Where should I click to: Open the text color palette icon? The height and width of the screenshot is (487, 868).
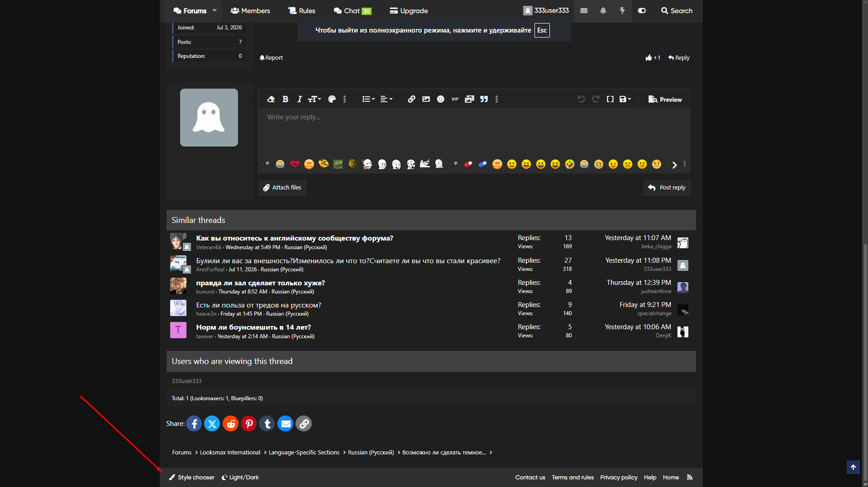coord(332,99)
